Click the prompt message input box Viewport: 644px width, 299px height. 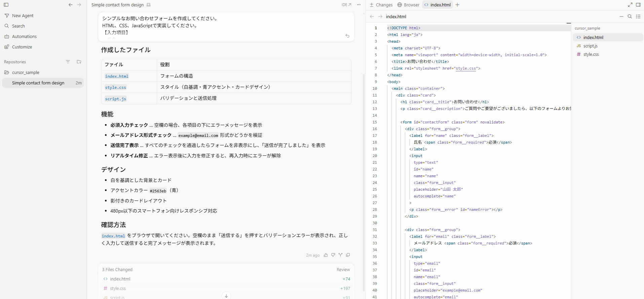tap(226, 27)
